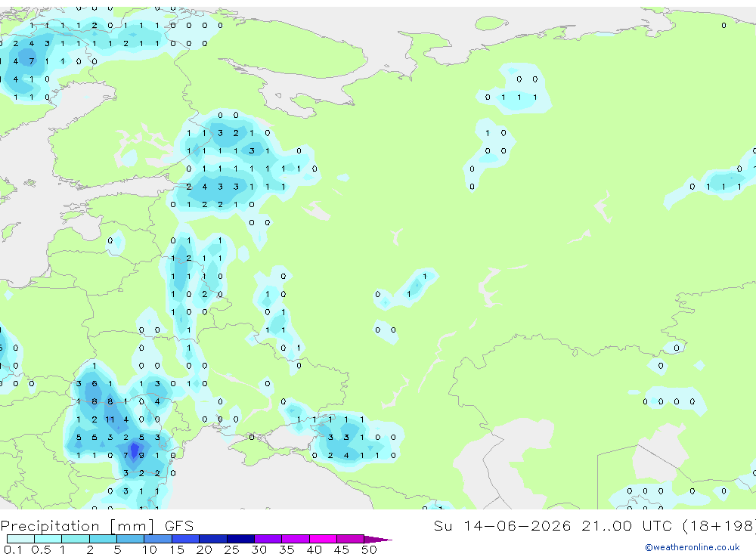Click the "9" precipitation value on the map
The height and width of the screenshot is (554, 756).
tap(141, 455)
